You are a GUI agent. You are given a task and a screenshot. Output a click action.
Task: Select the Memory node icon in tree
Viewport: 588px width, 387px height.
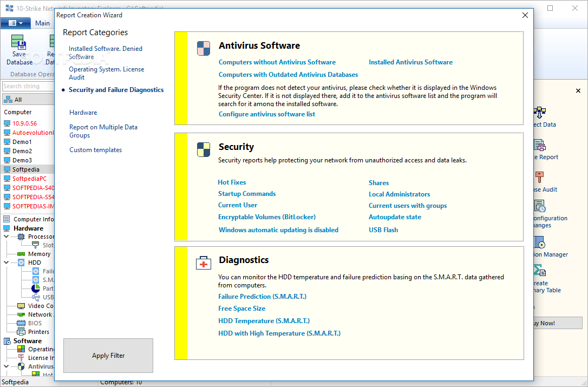21,254
